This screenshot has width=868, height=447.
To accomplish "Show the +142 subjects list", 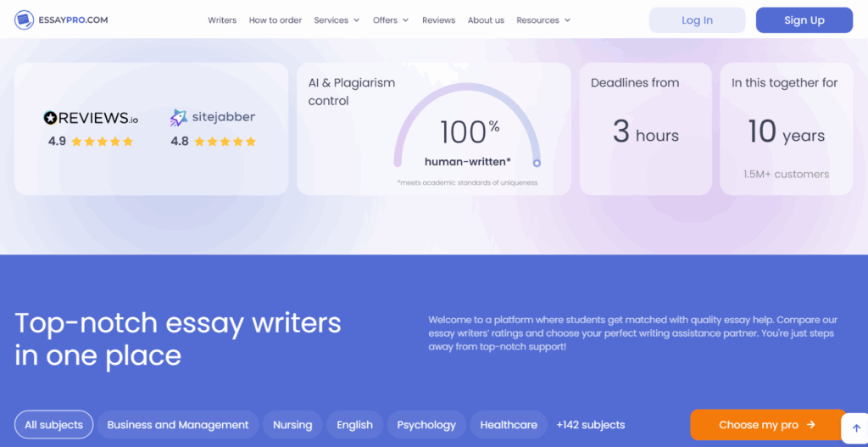I will click(591, 425).
